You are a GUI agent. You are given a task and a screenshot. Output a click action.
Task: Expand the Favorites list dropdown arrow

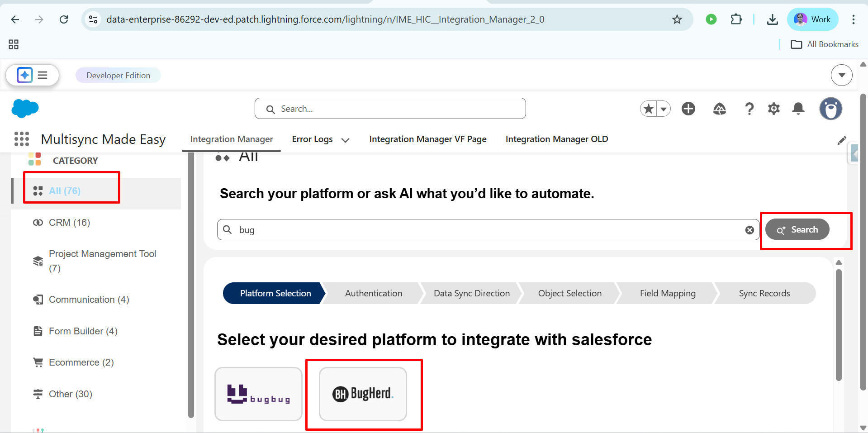(664, 109)
